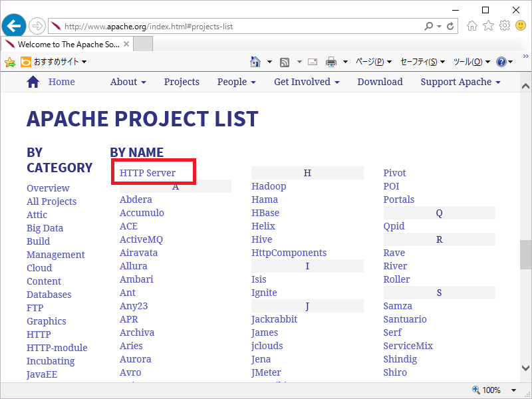Click the Bing suggested sites icon
This screenshot has height=399, width=532.
[x=25, y=62]
